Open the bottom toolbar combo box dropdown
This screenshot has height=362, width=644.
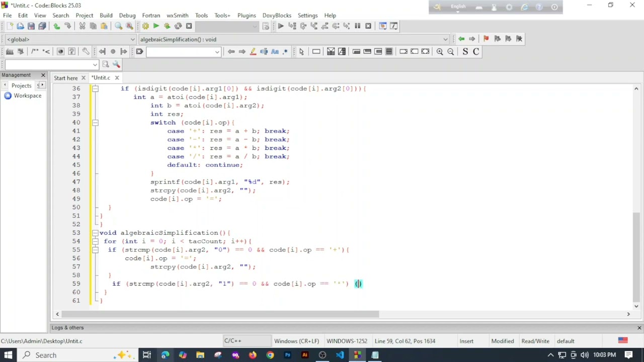pyautogui.click(x=95, y=64)
